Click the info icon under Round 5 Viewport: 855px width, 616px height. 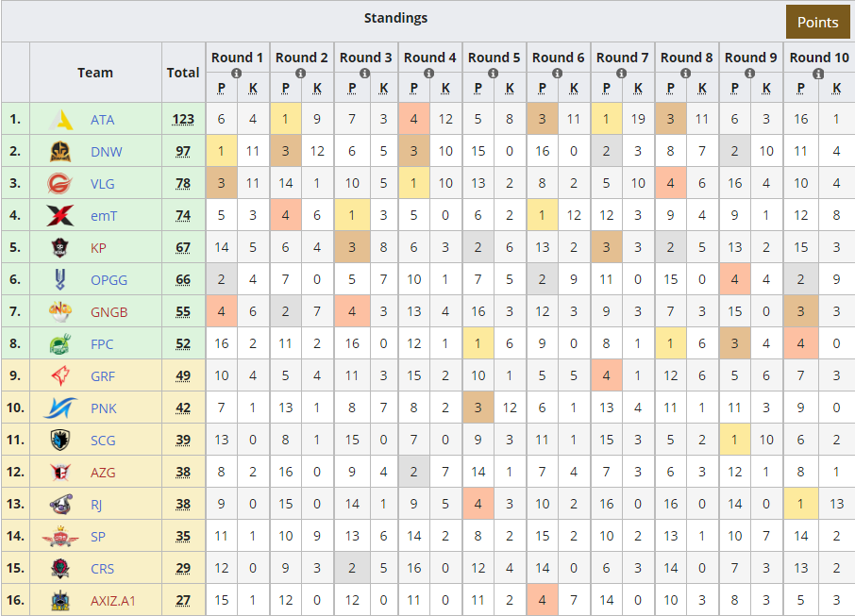(x=494, y=73)
